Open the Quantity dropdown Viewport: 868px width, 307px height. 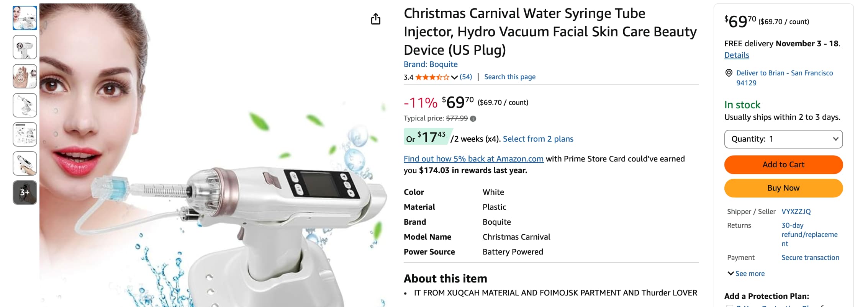point(783,139)
